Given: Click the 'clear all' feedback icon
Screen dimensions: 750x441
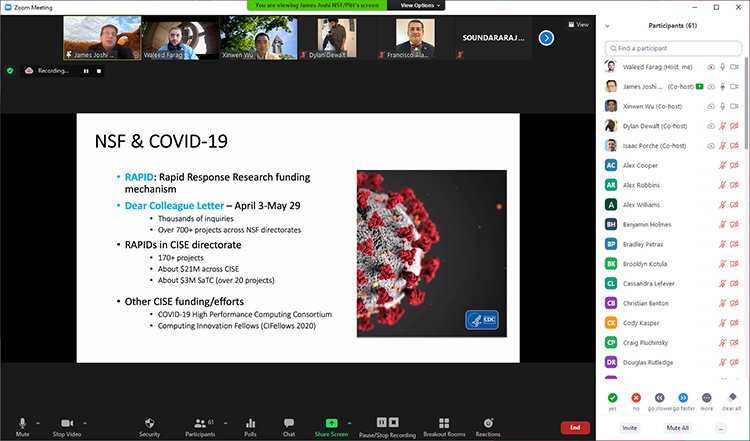Looking at the screenshot, I should coord(732,397).
